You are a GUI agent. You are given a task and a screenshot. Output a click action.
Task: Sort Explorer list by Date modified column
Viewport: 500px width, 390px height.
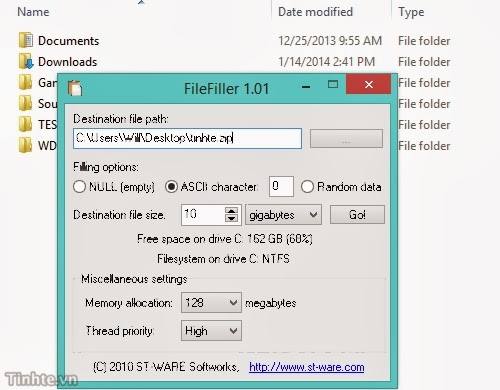click(315, 12)
